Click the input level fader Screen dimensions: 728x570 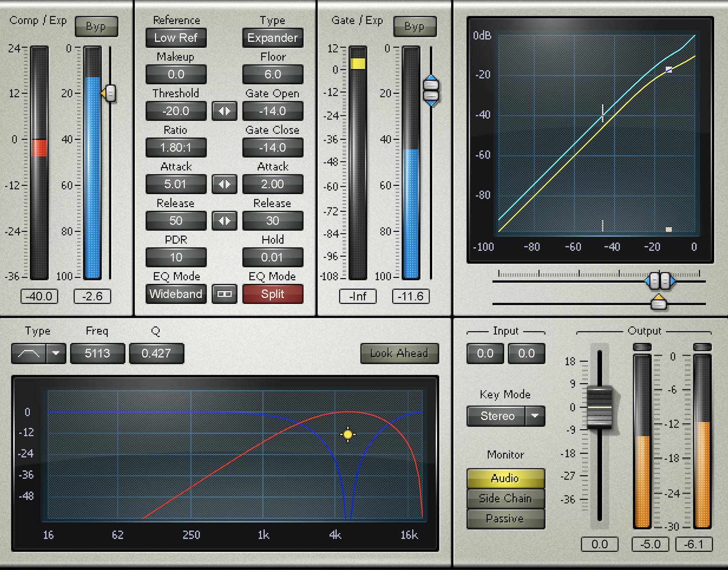600,407
